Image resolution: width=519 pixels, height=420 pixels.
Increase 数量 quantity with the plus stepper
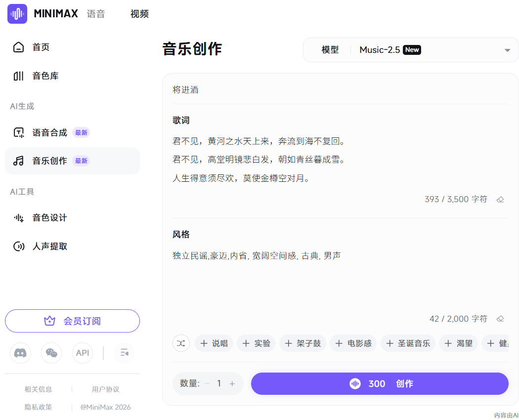233,383
